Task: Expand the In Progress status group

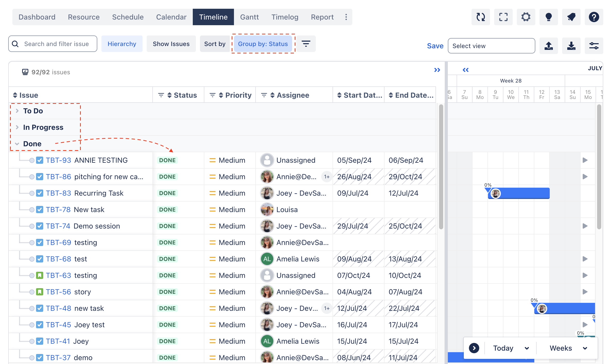Action: click(17, 127)
